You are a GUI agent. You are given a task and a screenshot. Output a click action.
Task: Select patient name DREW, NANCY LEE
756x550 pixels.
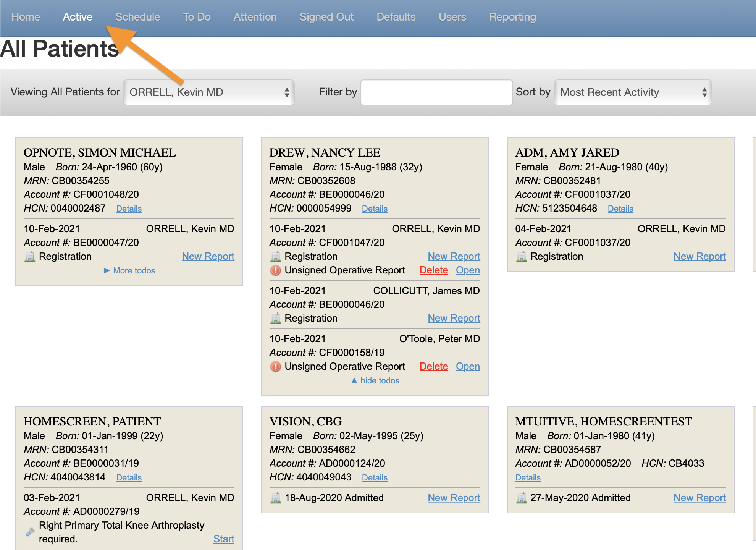pyautogui.click(x=325, y=152)
